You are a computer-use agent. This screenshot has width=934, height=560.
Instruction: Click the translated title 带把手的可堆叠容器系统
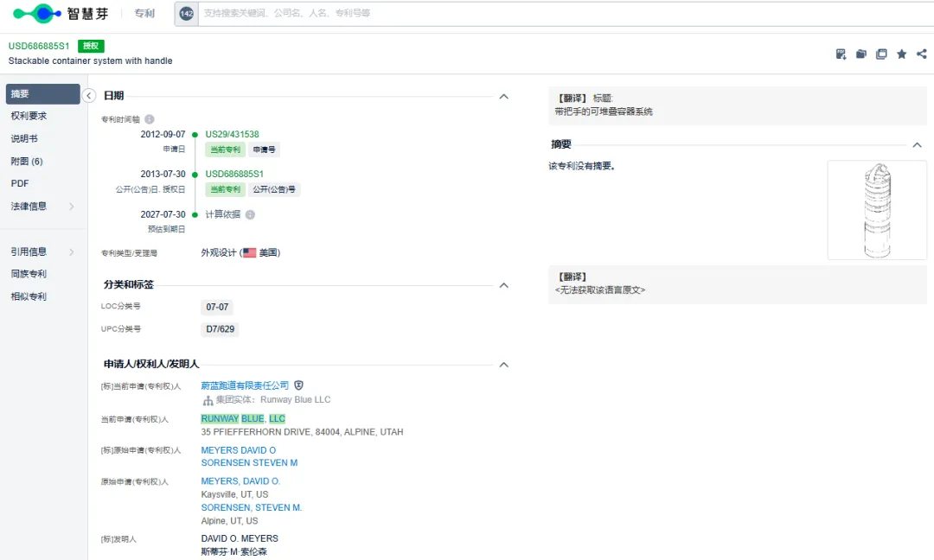604,111
